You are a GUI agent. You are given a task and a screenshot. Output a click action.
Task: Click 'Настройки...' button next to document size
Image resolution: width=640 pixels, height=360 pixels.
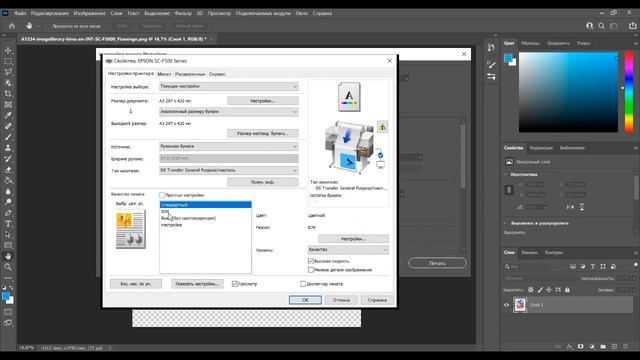coord(262,100)
